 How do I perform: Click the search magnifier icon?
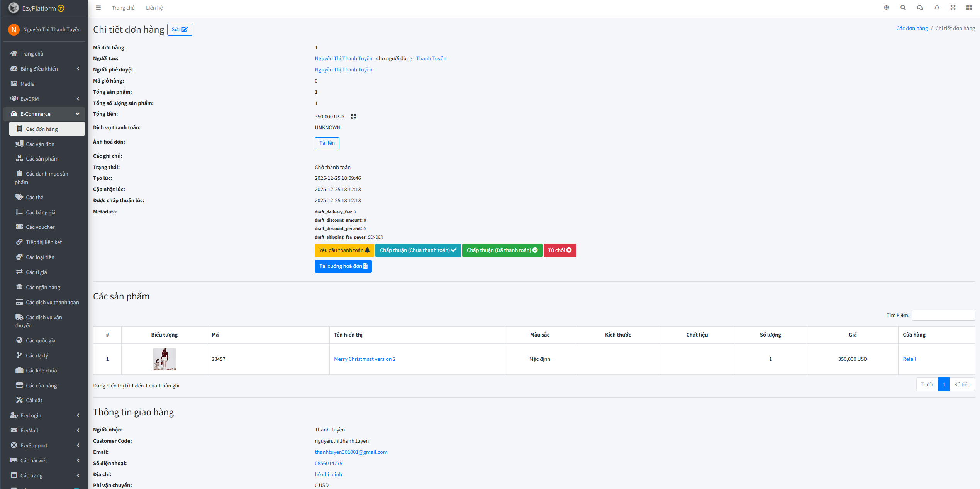(x=903, y=8)
